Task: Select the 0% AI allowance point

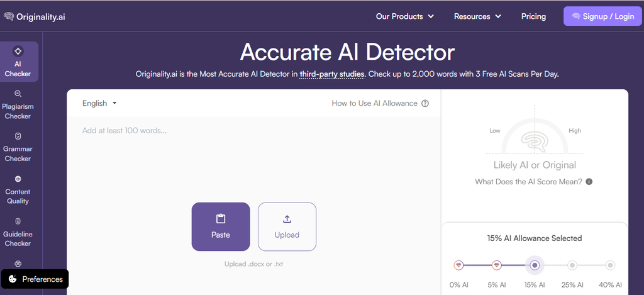Action: (458, 265)
